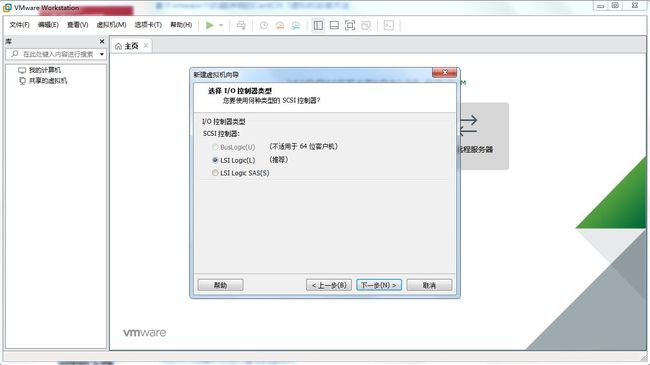Click the unity mode toolbar icon
Image resolution: width=650 pixels, height=365 pixels.
coord(366,25)
